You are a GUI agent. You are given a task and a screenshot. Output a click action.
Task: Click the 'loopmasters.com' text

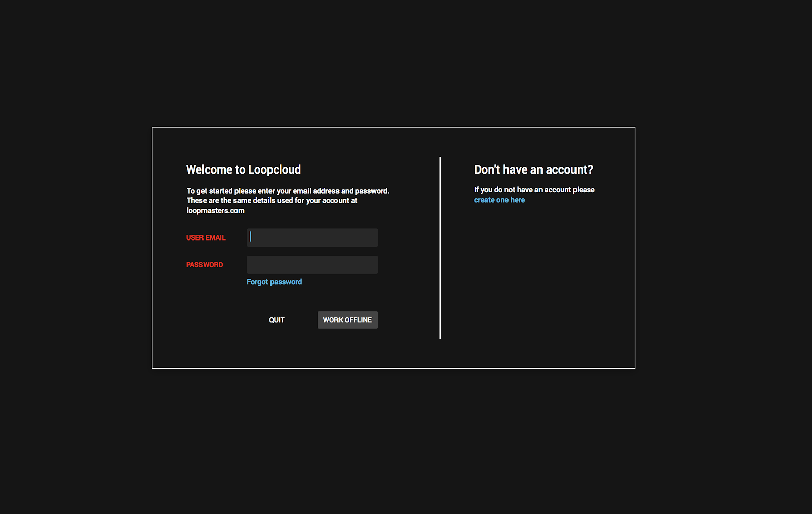tap(216, 210)
